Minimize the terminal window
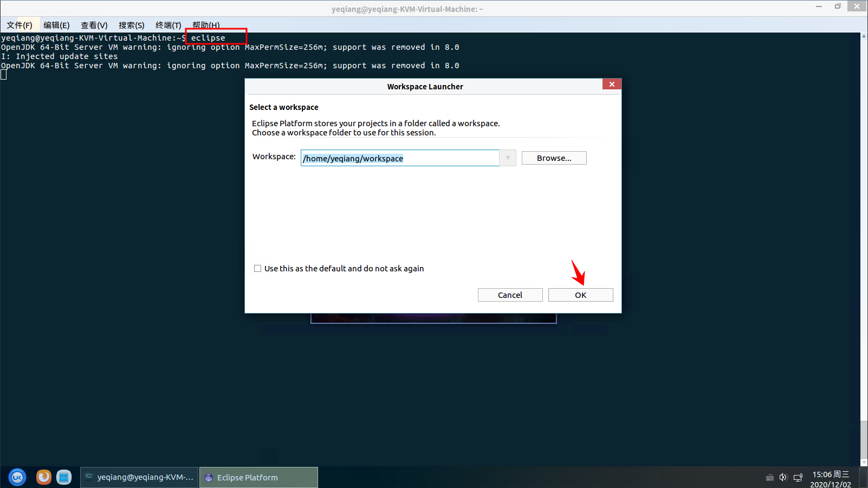The image size is (868, 488). point(819,6)
